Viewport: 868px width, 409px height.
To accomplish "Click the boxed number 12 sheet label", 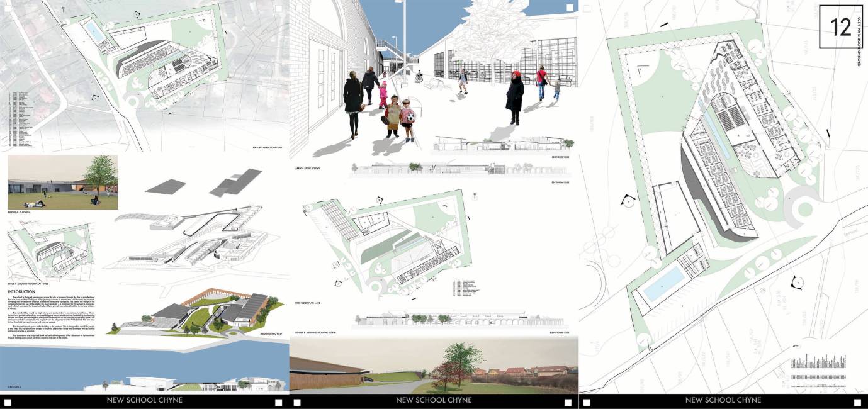I will tap(840, 26).
